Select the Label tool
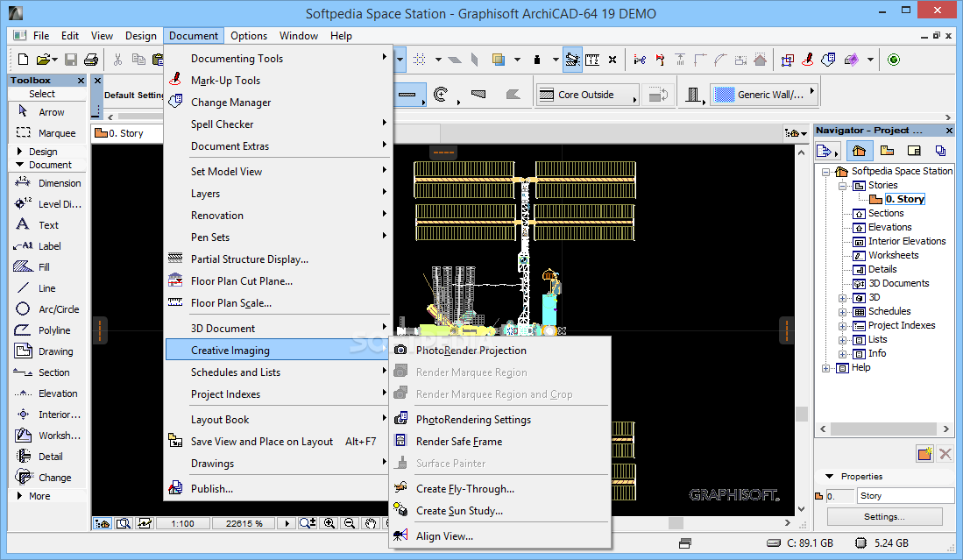 coord(46,245)
